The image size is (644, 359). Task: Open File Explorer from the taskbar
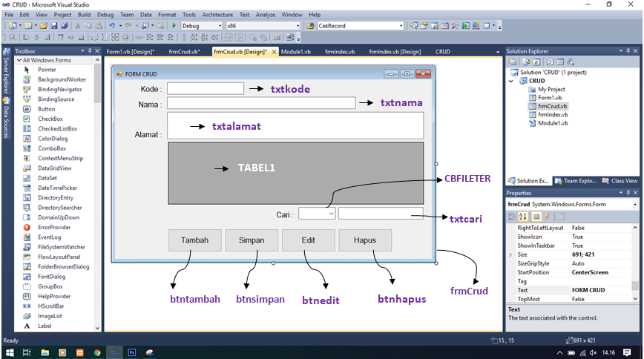(45, 352)
